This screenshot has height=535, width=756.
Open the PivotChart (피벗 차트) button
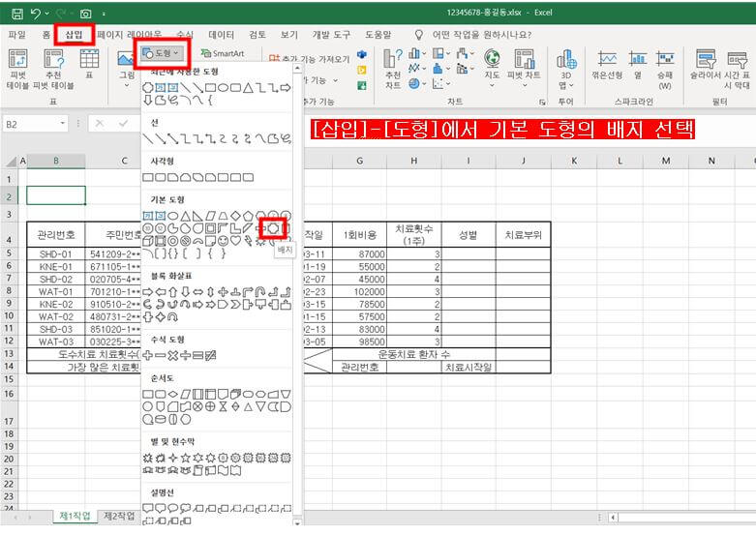point(524,68)
